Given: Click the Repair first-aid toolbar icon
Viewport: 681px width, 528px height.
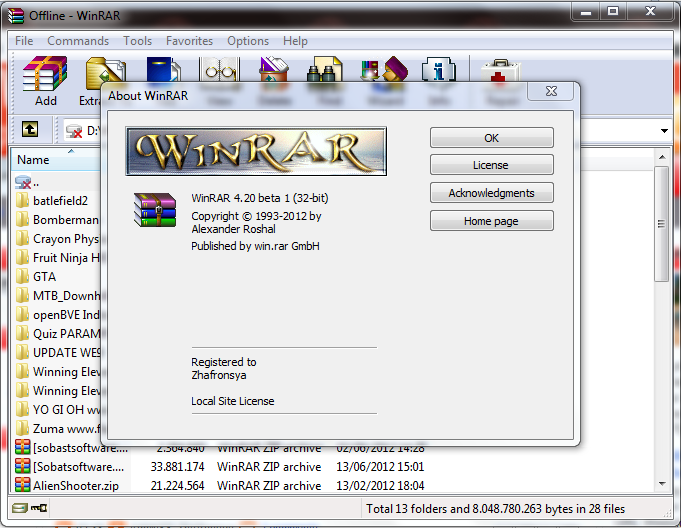Looking at the screenshot, I should point(500,70).
